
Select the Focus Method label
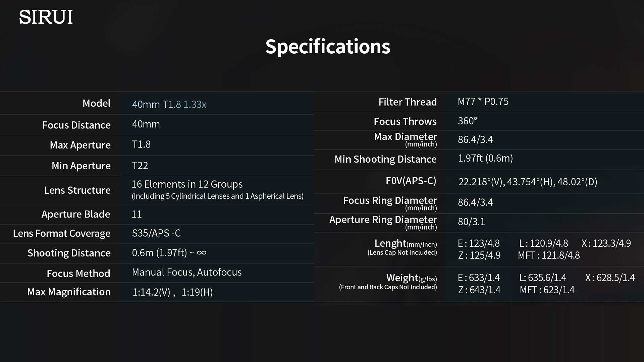point(78,274)
